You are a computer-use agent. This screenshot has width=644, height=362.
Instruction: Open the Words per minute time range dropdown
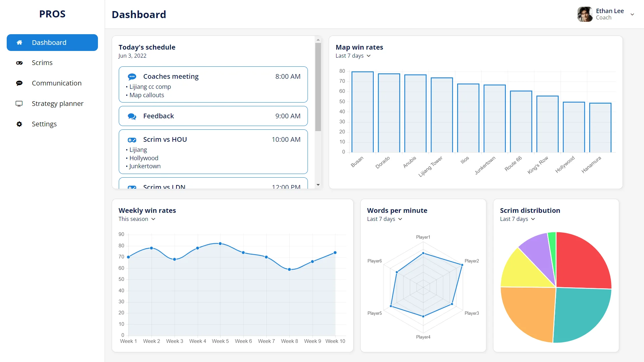tap(384, 219)
